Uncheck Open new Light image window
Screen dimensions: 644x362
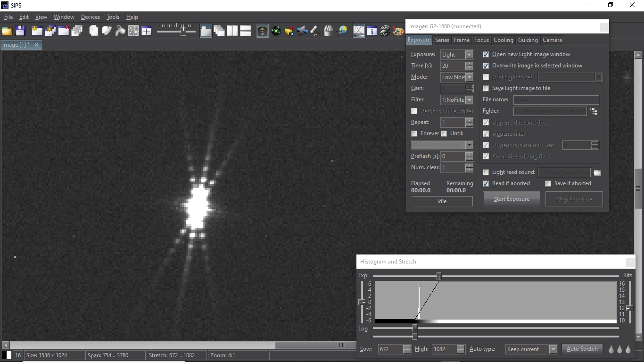click(486, 54)
